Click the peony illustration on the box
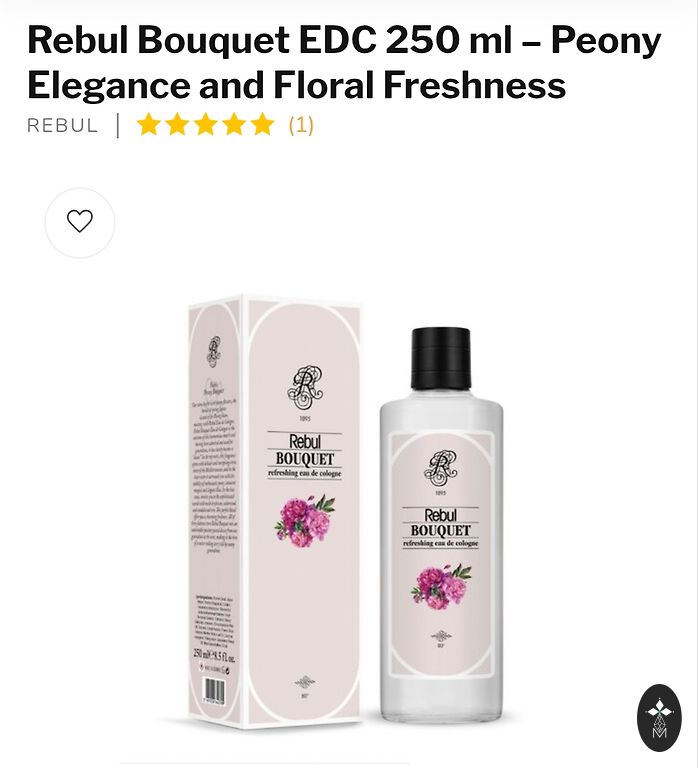 coord(305,521)
